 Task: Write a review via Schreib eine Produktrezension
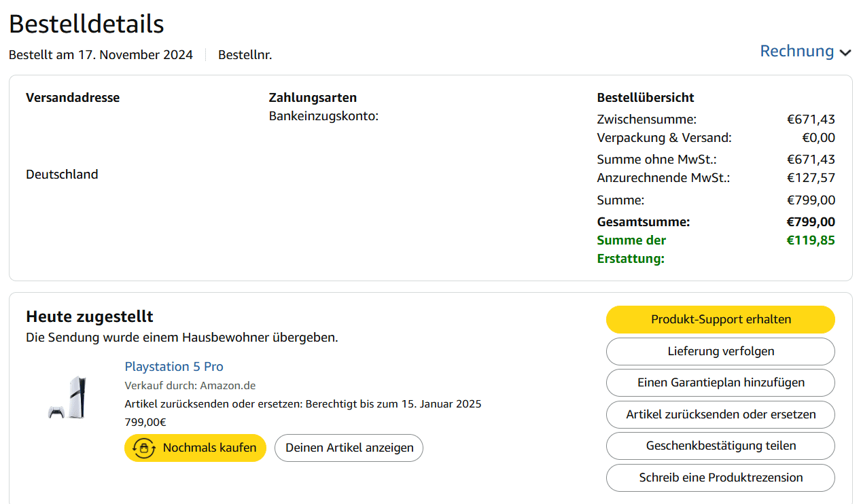(x=720, y=478)
